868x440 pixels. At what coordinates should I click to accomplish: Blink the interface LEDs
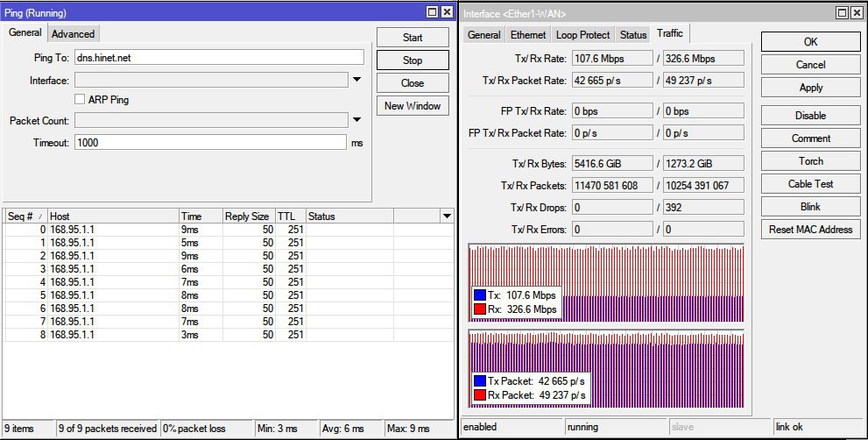click(x=810, y=206)
